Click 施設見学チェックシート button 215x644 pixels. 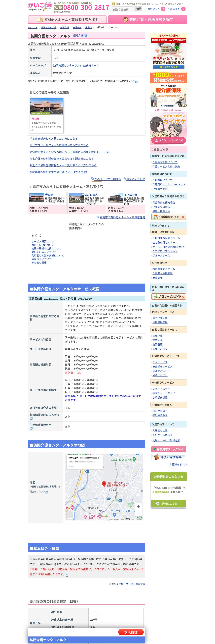(168, 449)
